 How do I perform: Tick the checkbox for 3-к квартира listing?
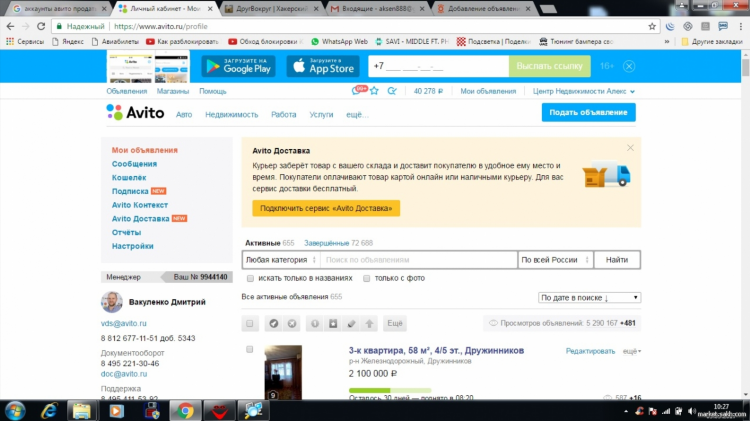point(250,350)
